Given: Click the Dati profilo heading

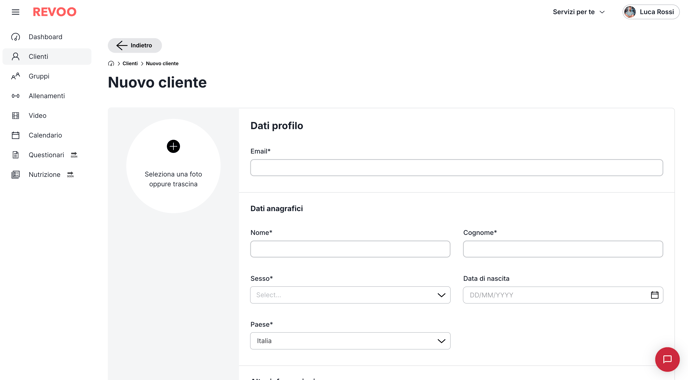Looking at the screenshot, I should (276, 126).
